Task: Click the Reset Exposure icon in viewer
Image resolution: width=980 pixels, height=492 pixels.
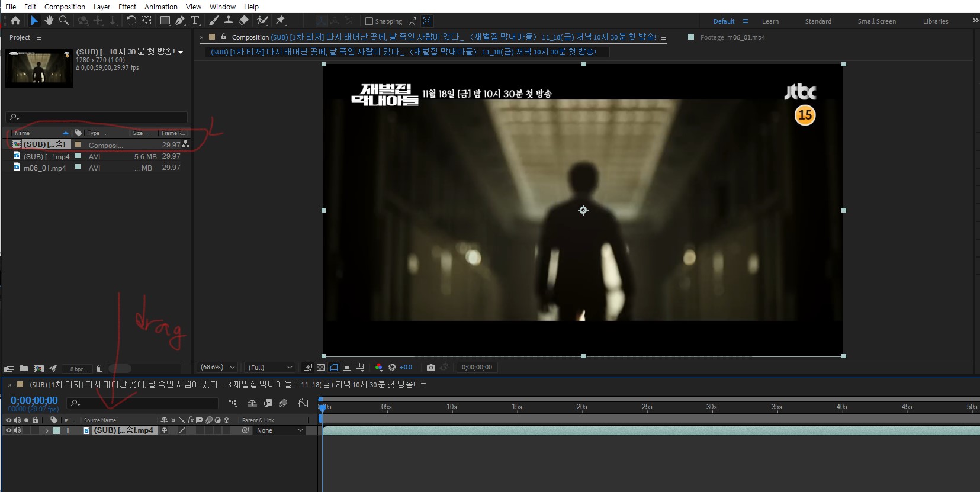Action: tap(392, 368)
